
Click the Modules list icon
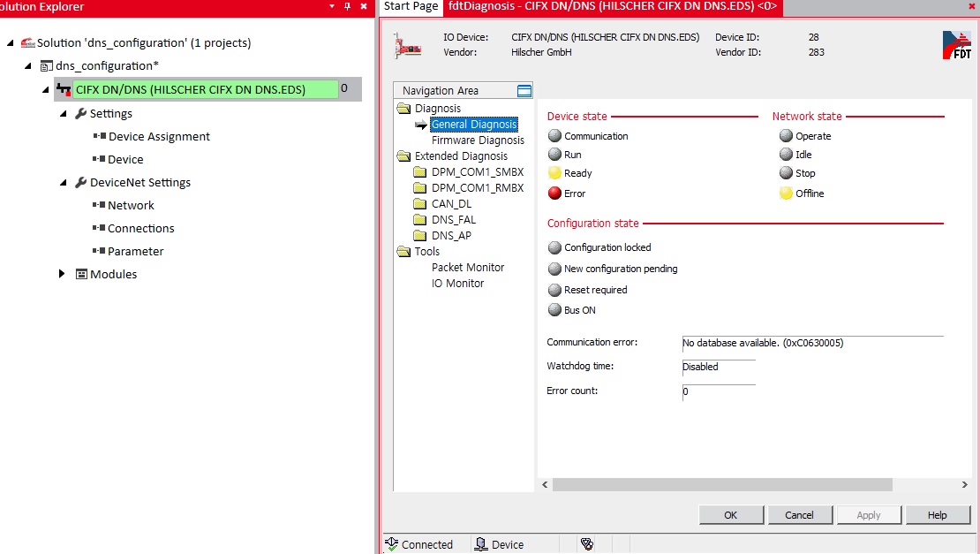coord(81,274)
